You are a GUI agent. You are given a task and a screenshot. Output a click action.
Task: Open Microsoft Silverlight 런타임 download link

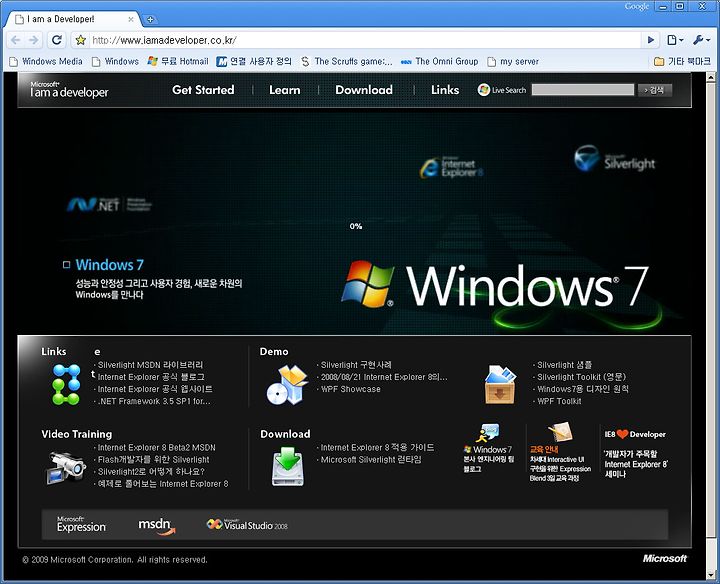click(x=371, y=460)
